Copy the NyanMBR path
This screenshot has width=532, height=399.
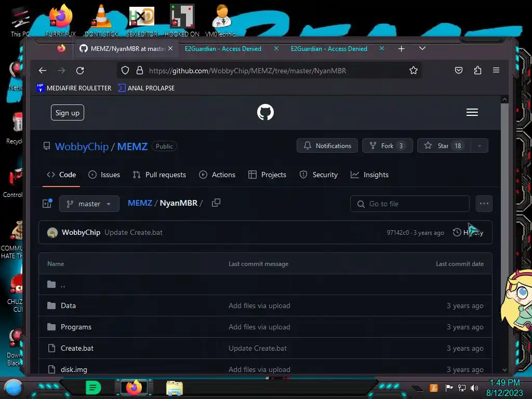click(216, 203)
